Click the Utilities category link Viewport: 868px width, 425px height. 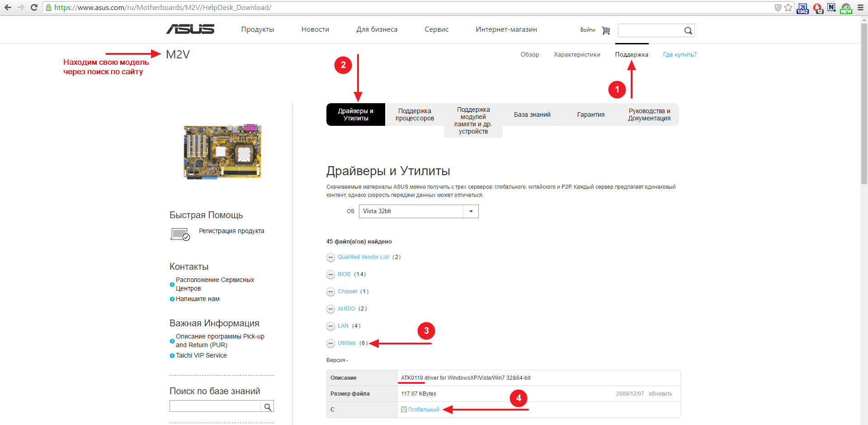coord(347,343)
